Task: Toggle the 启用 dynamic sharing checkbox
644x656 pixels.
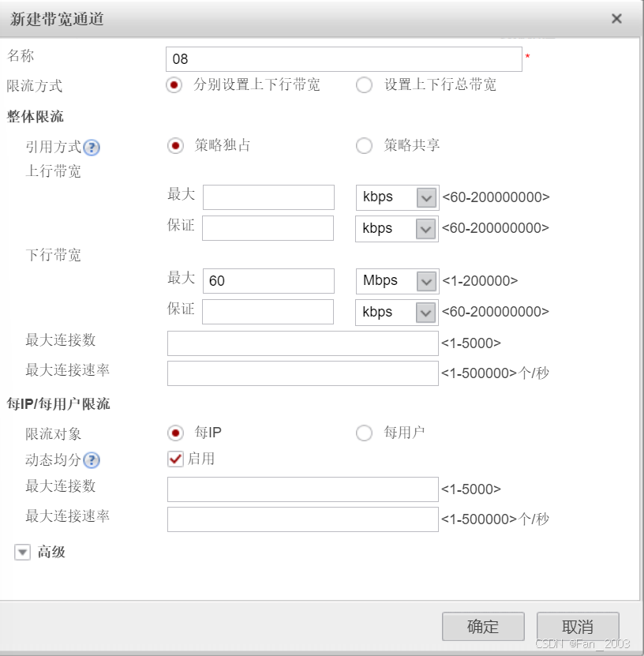Action: coord(175,459)
